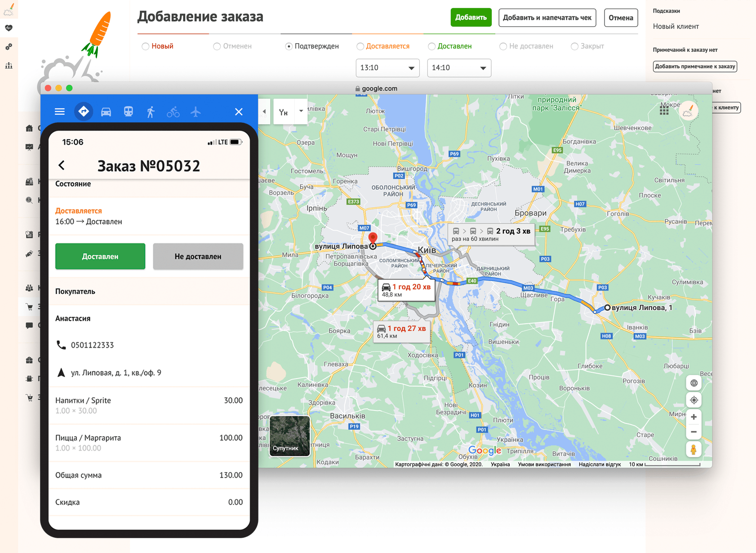This screenshot has height=553, width=756.
Task: Choose walking travel mode
Action: tap(151, 112)
